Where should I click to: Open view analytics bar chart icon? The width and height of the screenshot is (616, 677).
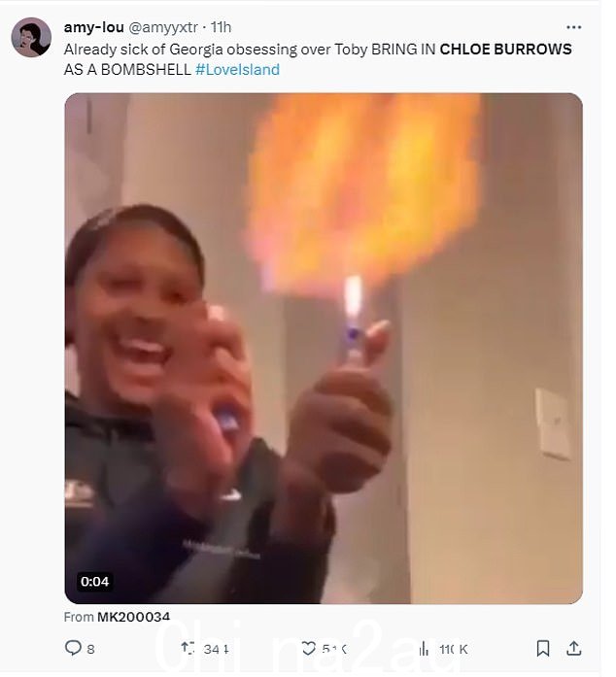click(425, 648)
